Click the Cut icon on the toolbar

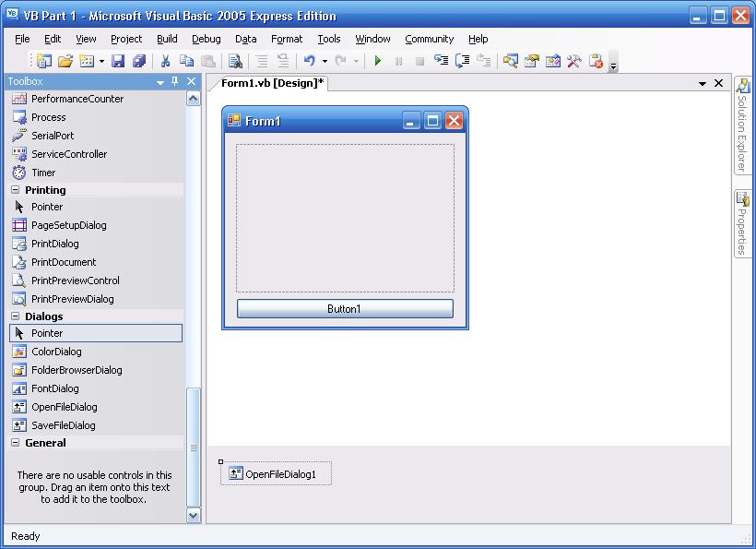click(167, 61)
